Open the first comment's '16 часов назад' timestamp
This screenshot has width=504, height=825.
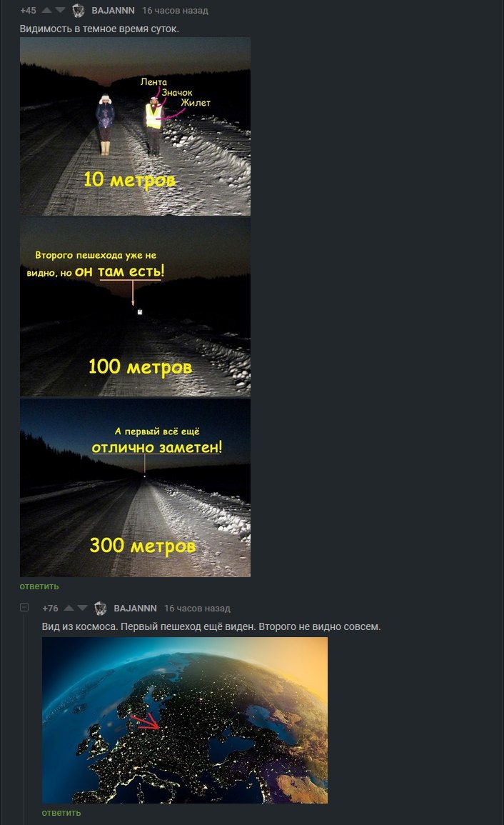175,11
